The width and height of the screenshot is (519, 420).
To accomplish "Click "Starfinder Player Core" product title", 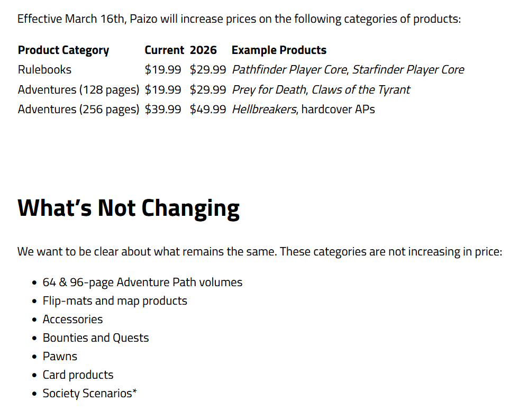I will (408, 70).
